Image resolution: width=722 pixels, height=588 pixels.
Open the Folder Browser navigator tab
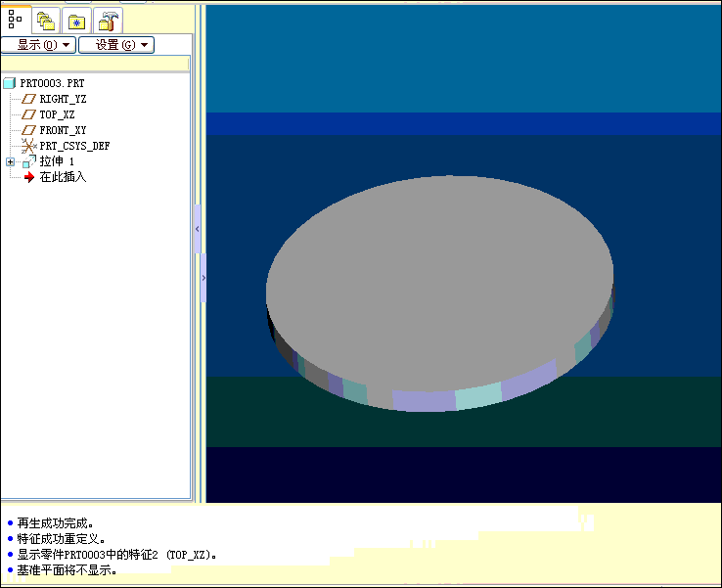[x=46, y=22]
